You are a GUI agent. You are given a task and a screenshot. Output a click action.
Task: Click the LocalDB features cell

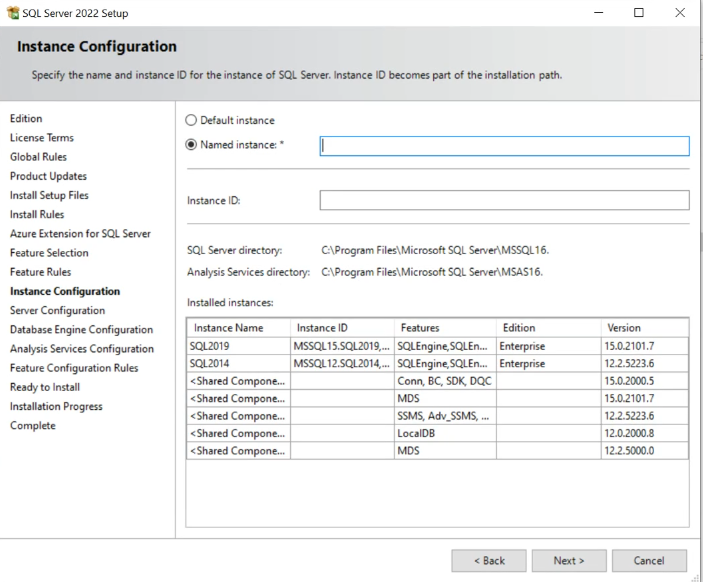tap(445, 434)
